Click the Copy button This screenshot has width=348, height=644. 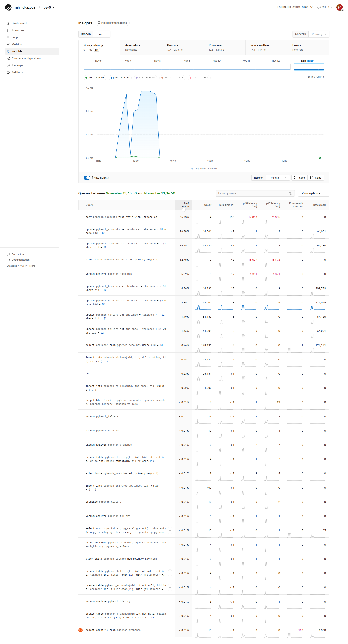tap(316, 178)
